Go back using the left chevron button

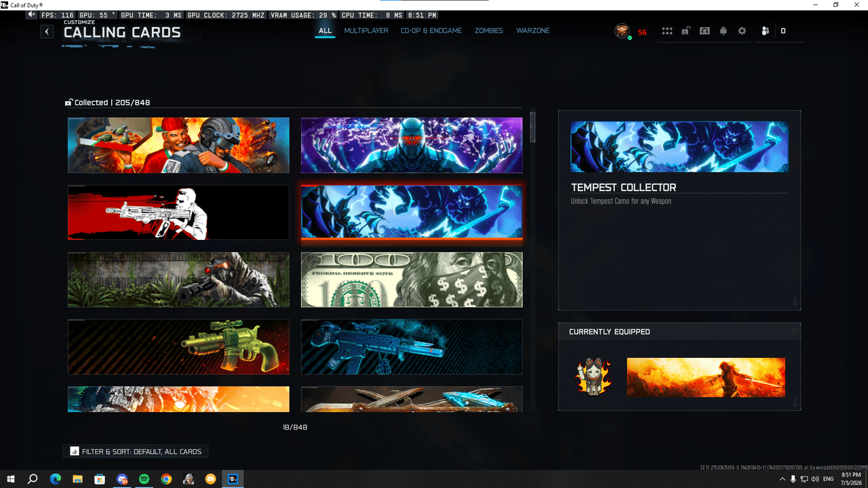coord(47,31)
